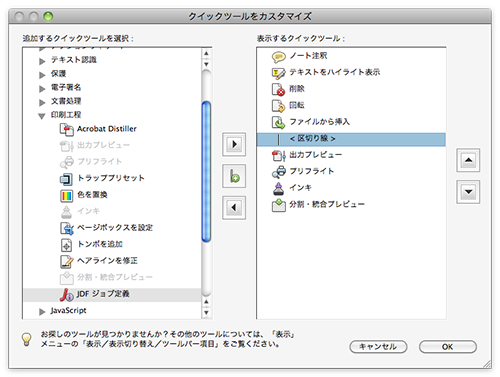500x377 pixels.
Task: Click the 分割・統合プレビュー icon in right list
Action: coord(279,205)
